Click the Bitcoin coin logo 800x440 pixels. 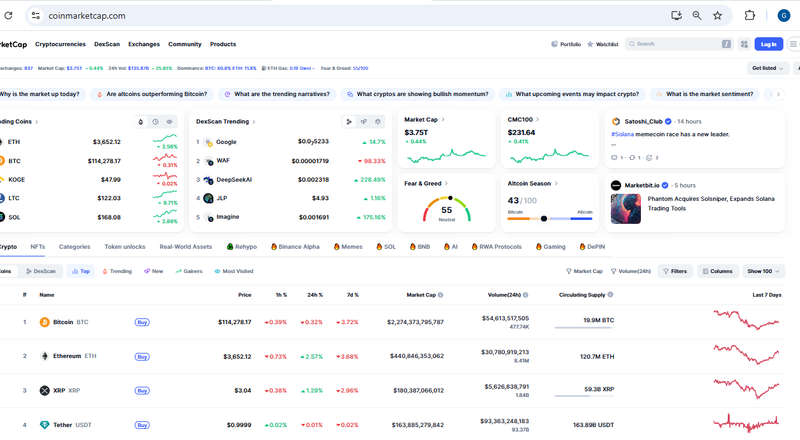click(x=44, y=322)
